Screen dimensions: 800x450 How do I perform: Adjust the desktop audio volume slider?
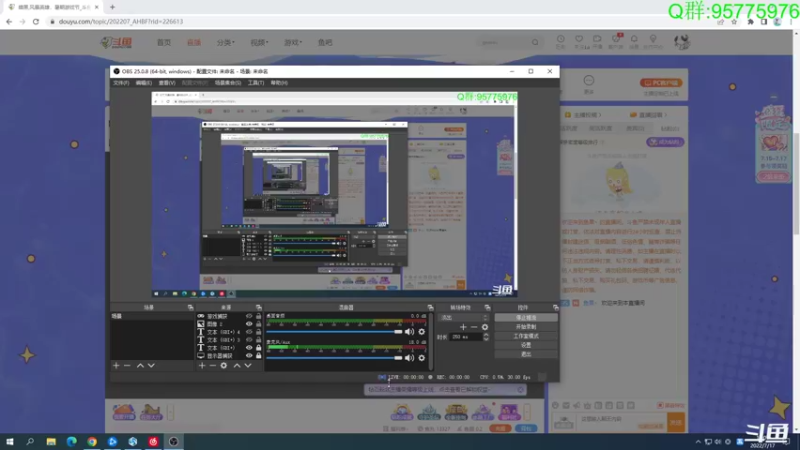pyautogui.click(x=334, y=332)
